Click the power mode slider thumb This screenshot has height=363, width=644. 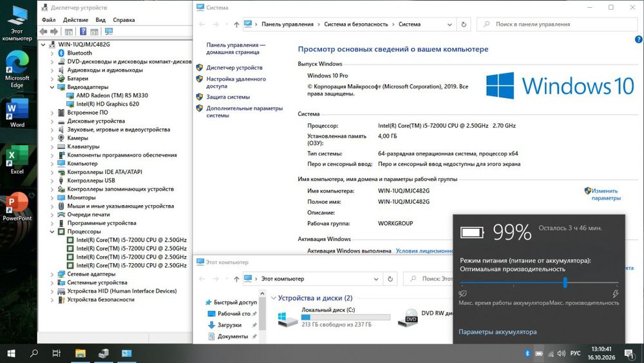565,282
